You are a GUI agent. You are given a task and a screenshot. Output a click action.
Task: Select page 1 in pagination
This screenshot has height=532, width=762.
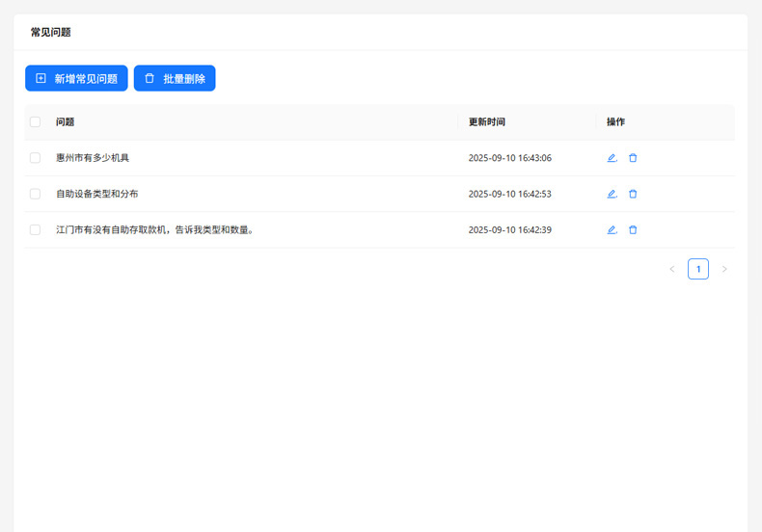[x=698, y=269]
